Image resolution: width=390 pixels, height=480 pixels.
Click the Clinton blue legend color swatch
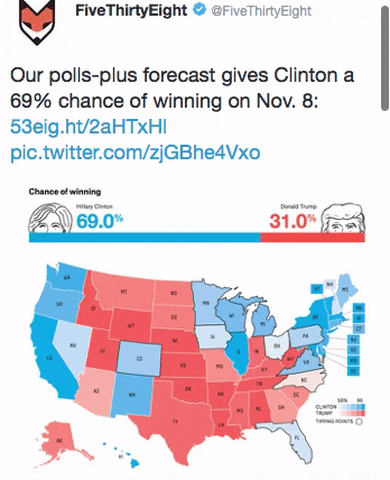click(352, 407)
